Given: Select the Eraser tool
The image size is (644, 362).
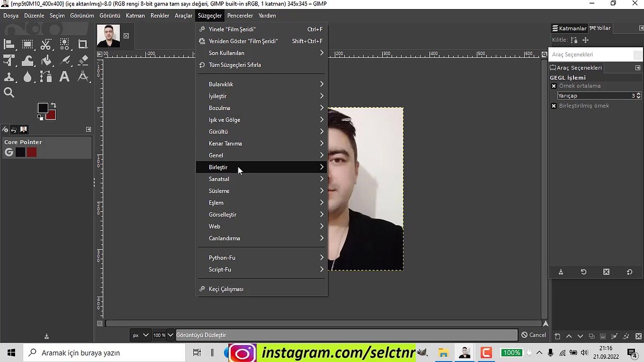Looking at the screenshot, I should [83, 61].
